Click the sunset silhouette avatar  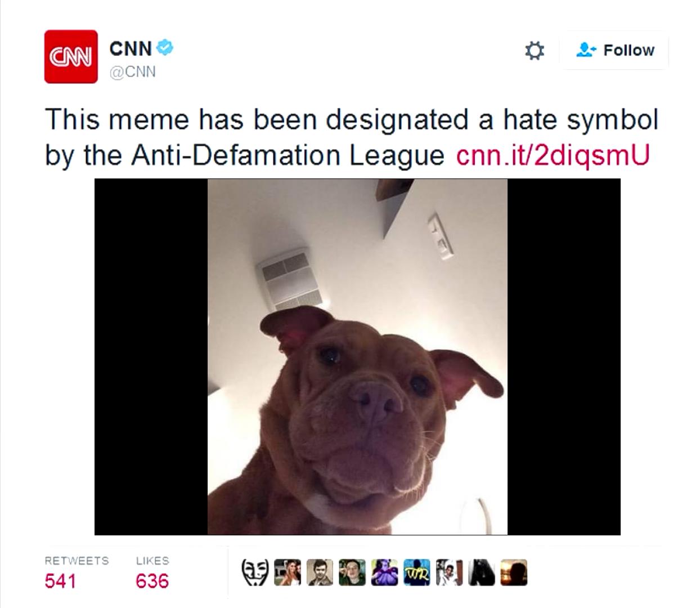(514, 573)
